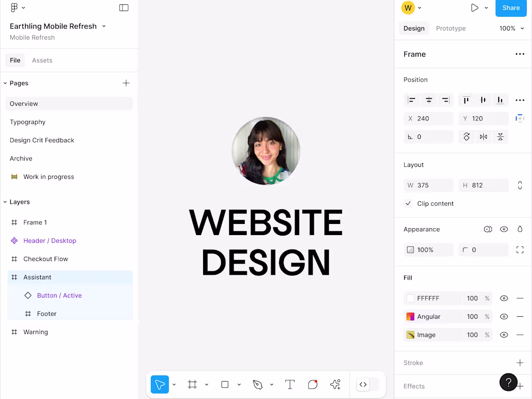
Task: Rotate 90 degrees icon
Action: click(x=467, y=137)
